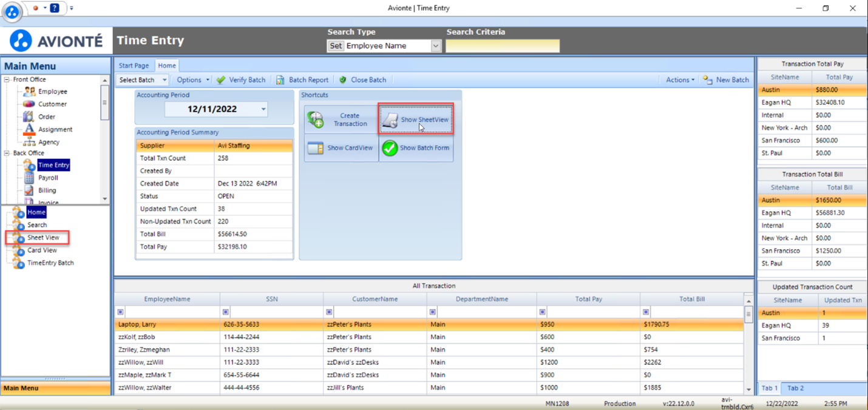Select the "zzMaple, zzMark T" transaction row

tap(429, 375)
